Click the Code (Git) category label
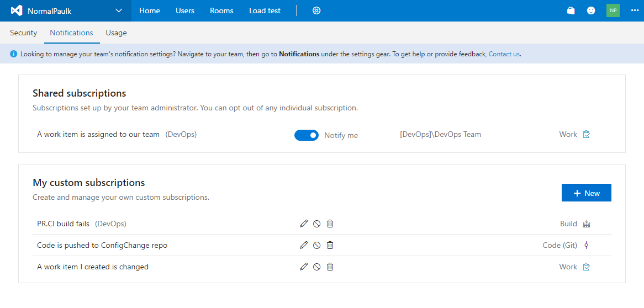This screenshot has width=644, height=308. coord(560,245)
